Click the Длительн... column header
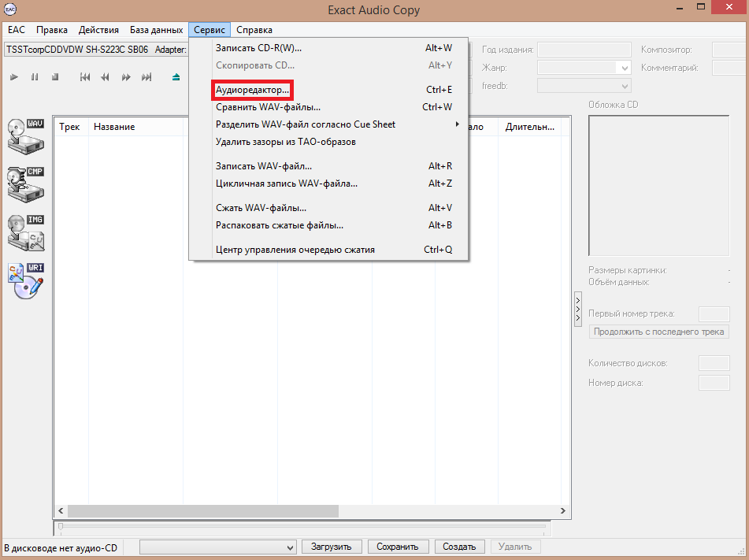The height and width of the screenshot is (560, 749). pos(529,127)
